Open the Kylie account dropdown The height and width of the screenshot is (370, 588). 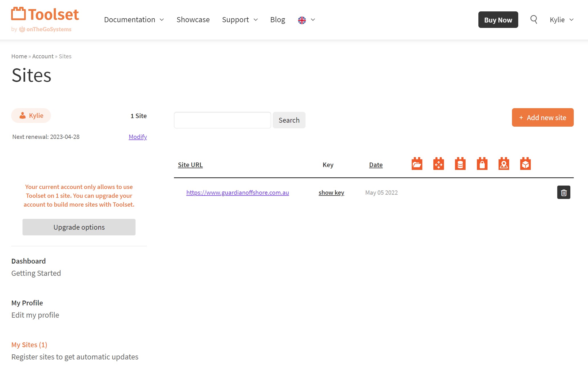(x=562, y=20)
